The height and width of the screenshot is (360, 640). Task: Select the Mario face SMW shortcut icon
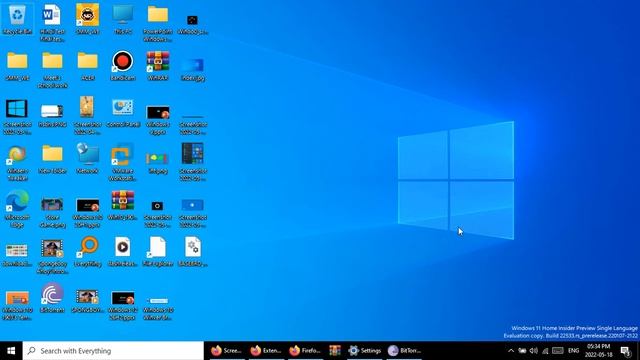point(87,19)
